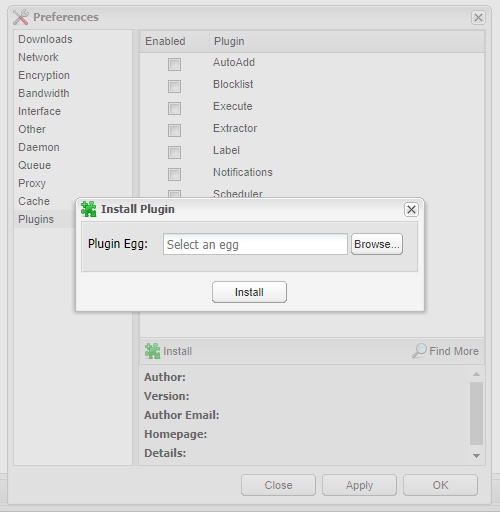
Task: Close the Install Plugin dialog
Action: [x=411, y=209]
